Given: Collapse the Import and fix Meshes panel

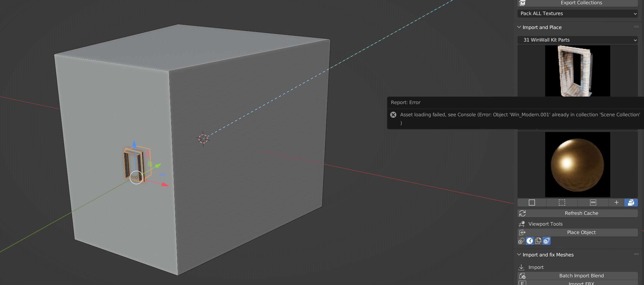Looking at the screenshot, I should (x=519, y=254).
